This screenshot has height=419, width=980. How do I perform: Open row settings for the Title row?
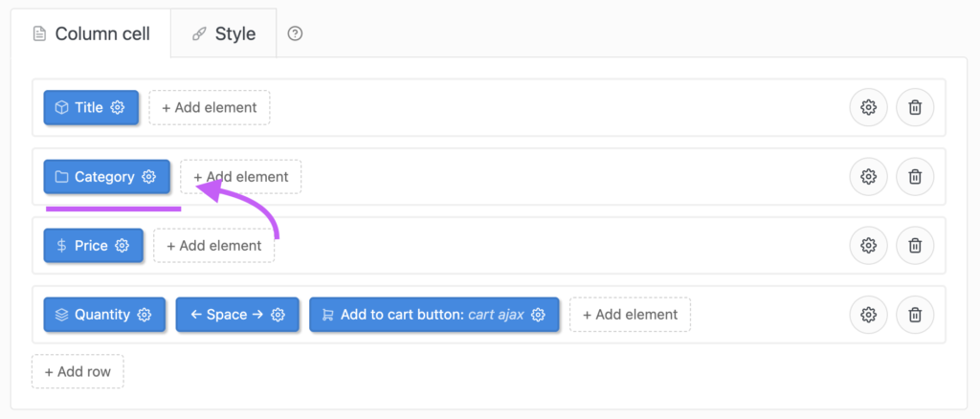click(868, 107)
